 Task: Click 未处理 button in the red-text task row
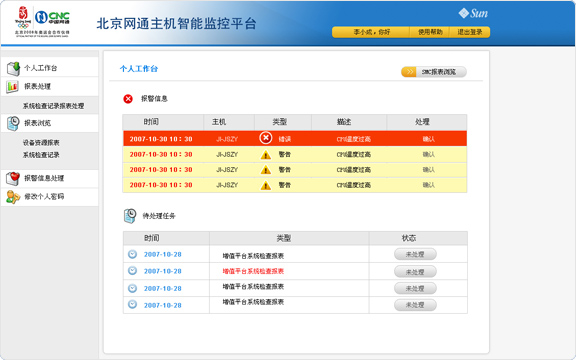point(415,272)
